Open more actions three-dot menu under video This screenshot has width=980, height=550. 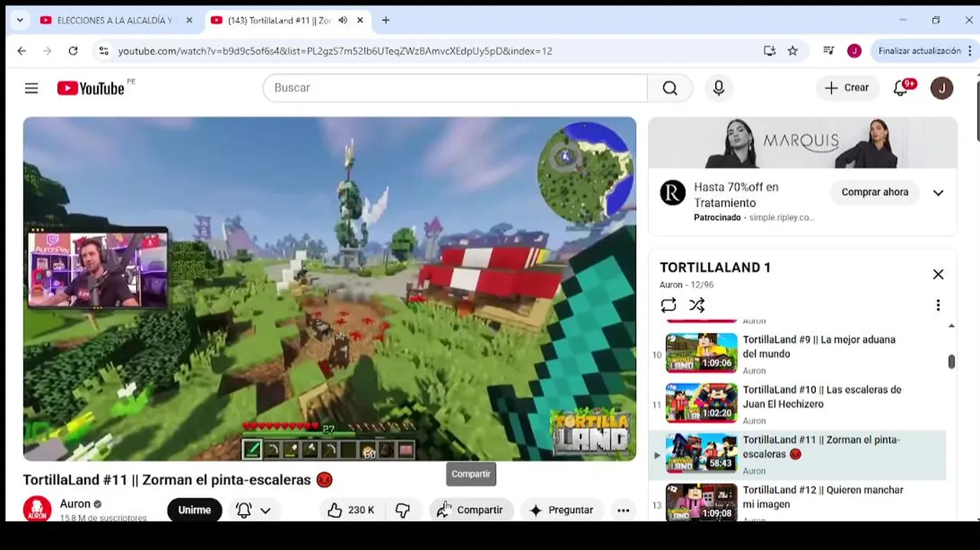click(x=624, y=510)
